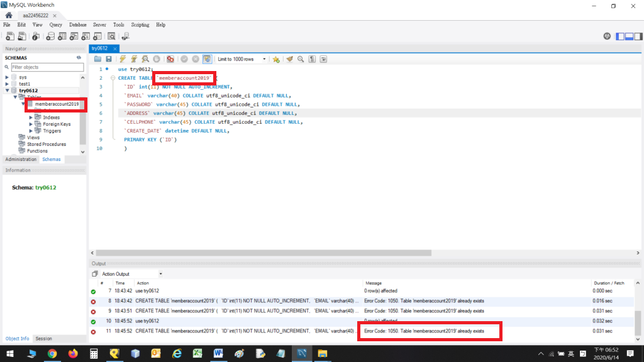
Task: Open find panel magnifier icon
Action: tap(301, 59)
